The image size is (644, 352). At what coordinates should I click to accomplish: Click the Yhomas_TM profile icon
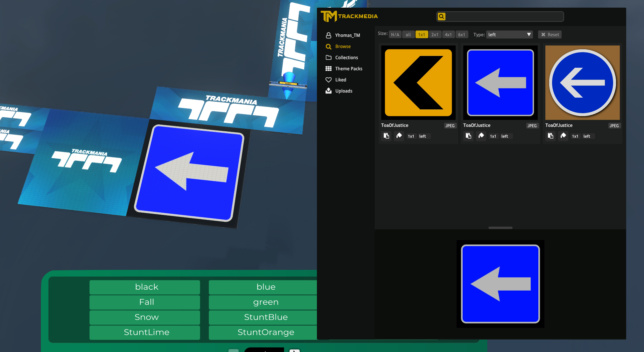(x=329, y=35)
